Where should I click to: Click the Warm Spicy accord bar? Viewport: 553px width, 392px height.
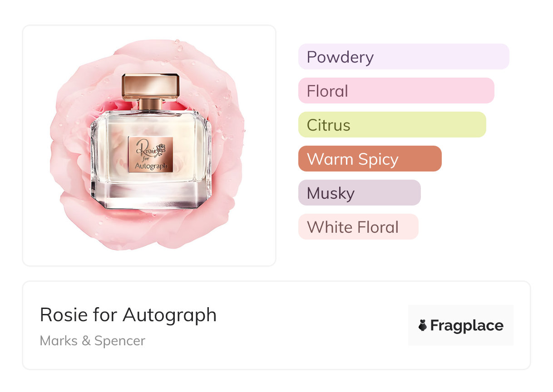(370, 159)
